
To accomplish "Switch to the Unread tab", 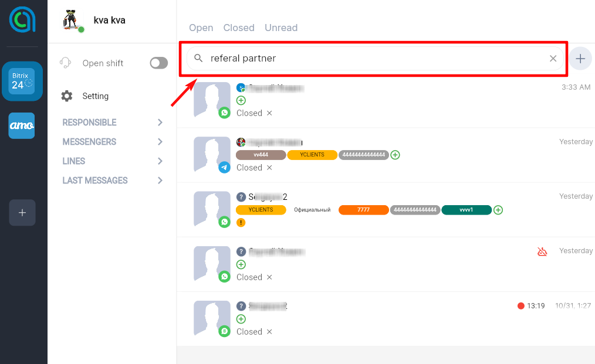I will point(281,28).
